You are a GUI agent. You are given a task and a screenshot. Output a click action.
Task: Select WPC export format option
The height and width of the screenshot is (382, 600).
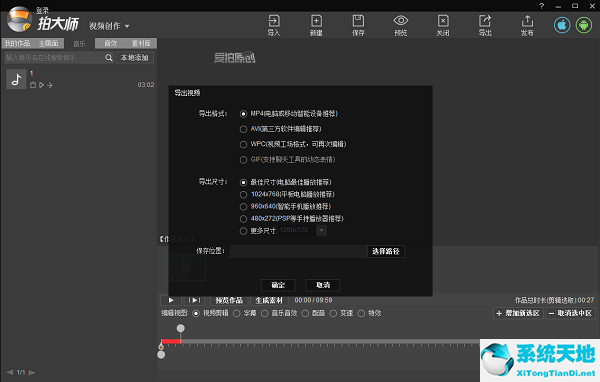[x=243, y=145]
